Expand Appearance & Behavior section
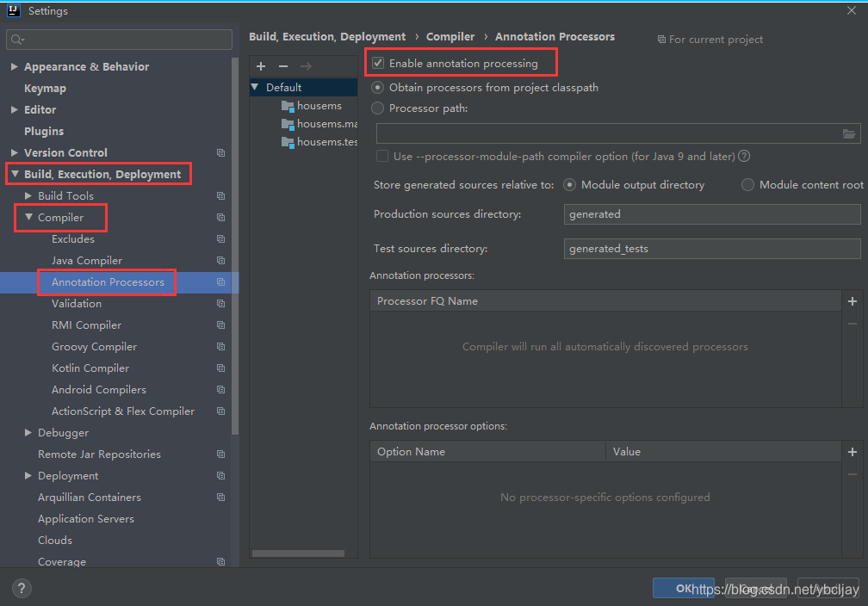This screenshot has height=606, width=868. click(x=15, y=66)
